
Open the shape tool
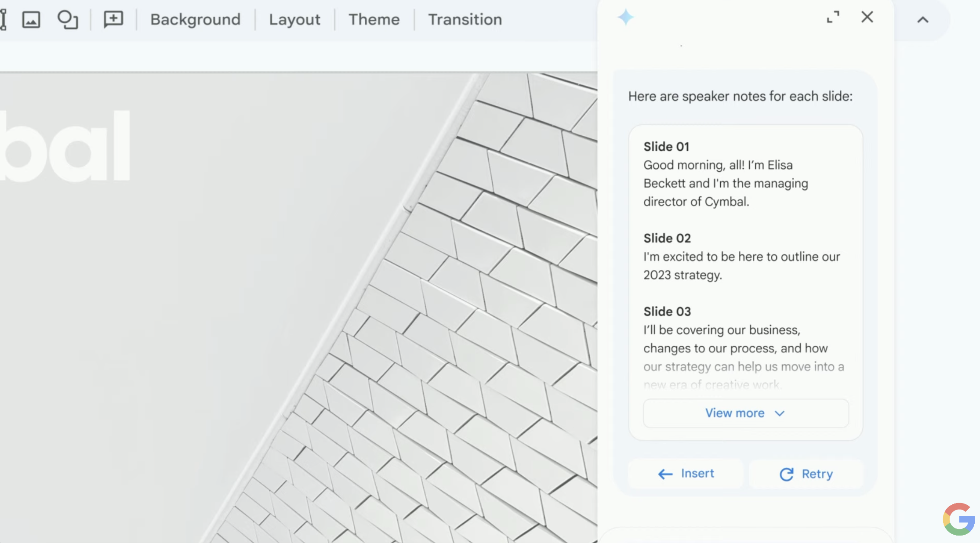pos(68,20)
